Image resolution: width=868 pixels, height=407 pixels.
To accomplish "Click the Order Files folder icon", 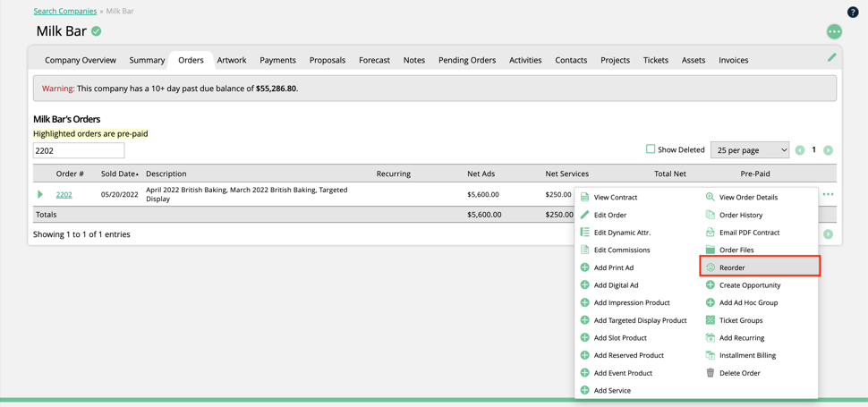I will [x=711, y=250].
